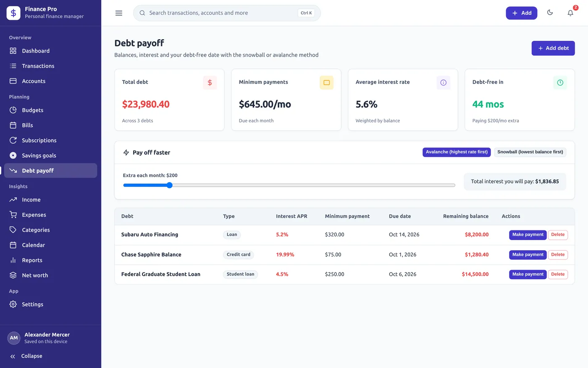Select Avalanche (highest rate first) method

pos(457,152)
